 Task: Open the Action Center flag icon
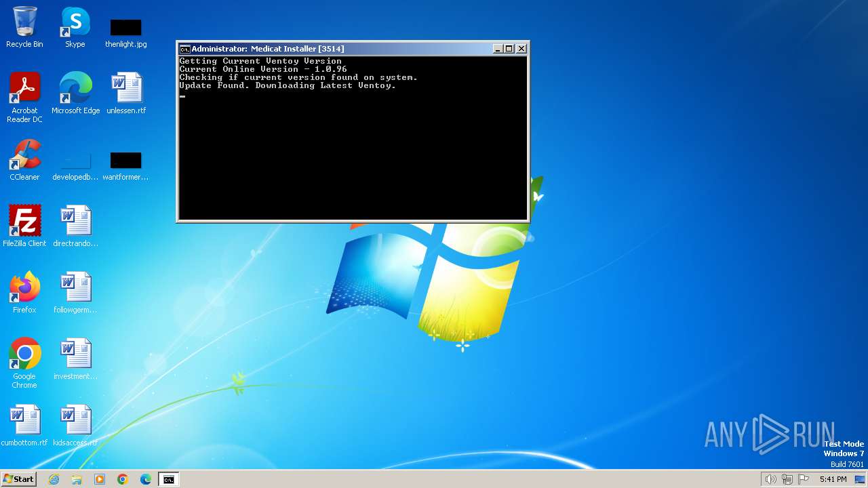(804, 479)
